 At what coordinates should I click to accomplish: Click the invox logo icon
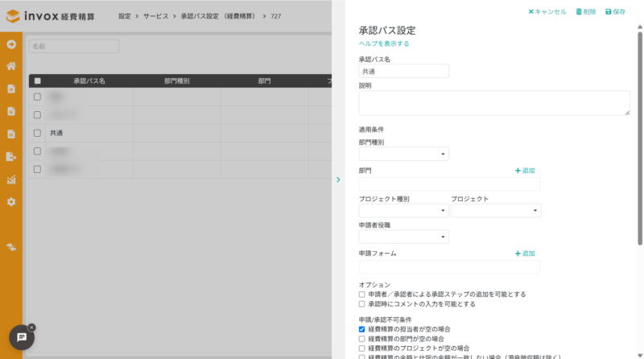tap(13, 16)
